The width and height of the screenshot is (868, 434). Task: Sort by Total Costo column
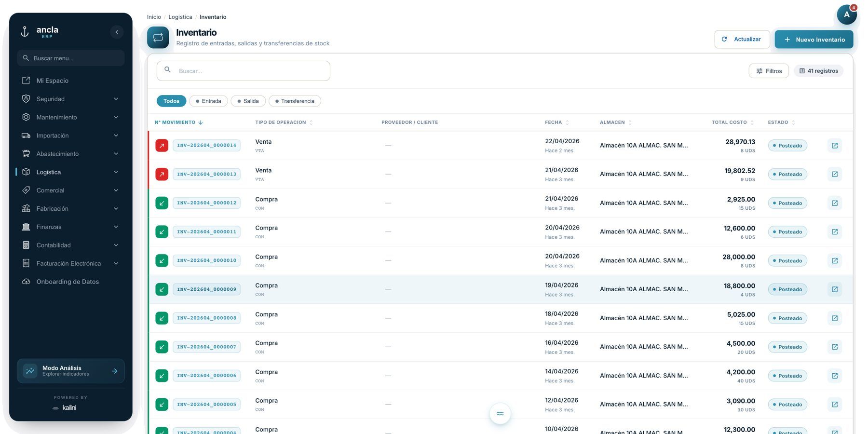(x=732, y=122)
